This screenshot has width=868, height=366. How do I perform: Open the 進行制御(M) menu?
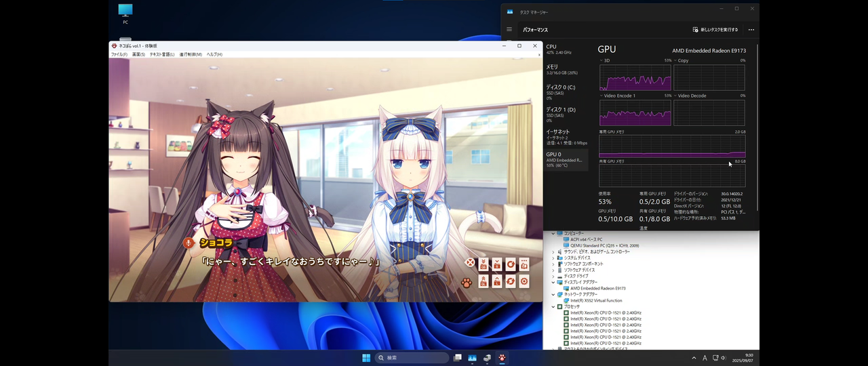tap(191, 54)
